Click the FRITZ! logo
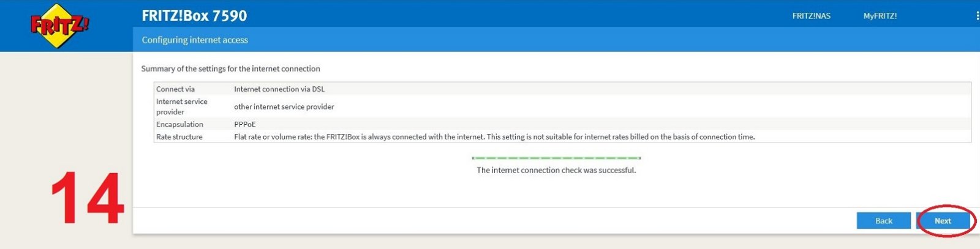Screen dimensions: 980x249 pyautogui.click(x=59, y=26)
